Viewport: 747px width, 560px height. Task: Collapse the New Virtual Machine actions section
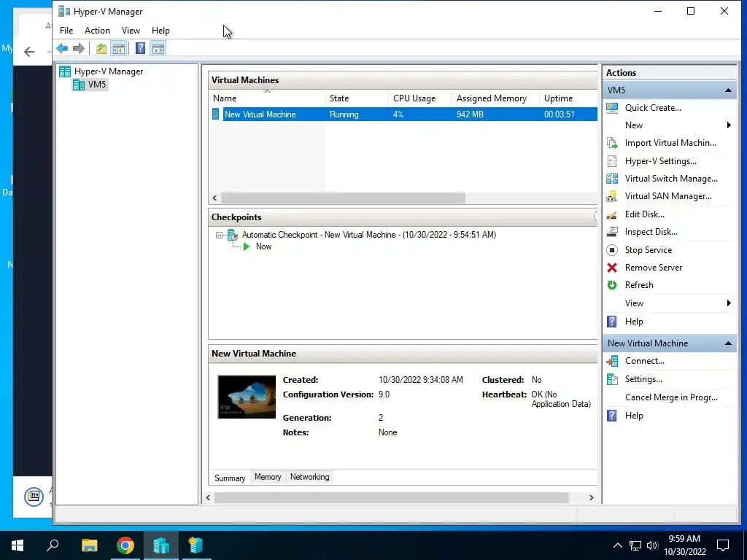(x=728, y=343)
